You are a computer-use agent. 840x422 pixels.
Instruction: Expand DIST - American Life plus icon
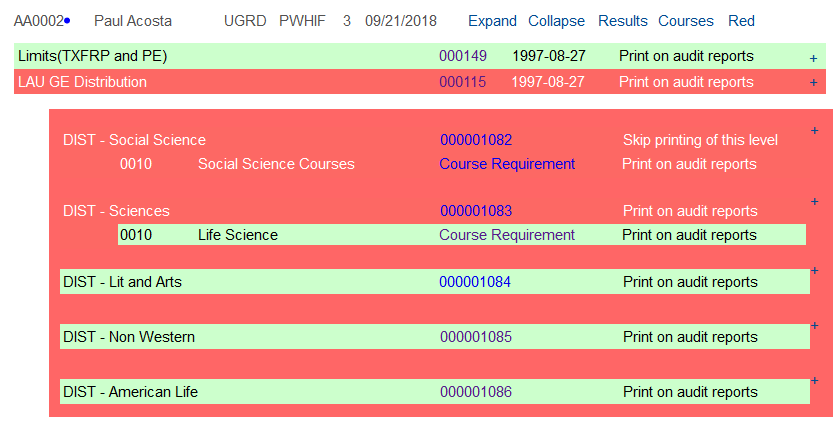pos(814,381)
